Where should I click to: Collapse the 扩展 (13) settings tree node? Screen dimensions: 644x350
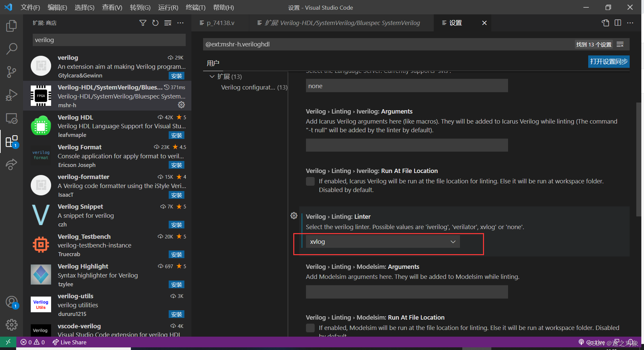pos(212,76)
